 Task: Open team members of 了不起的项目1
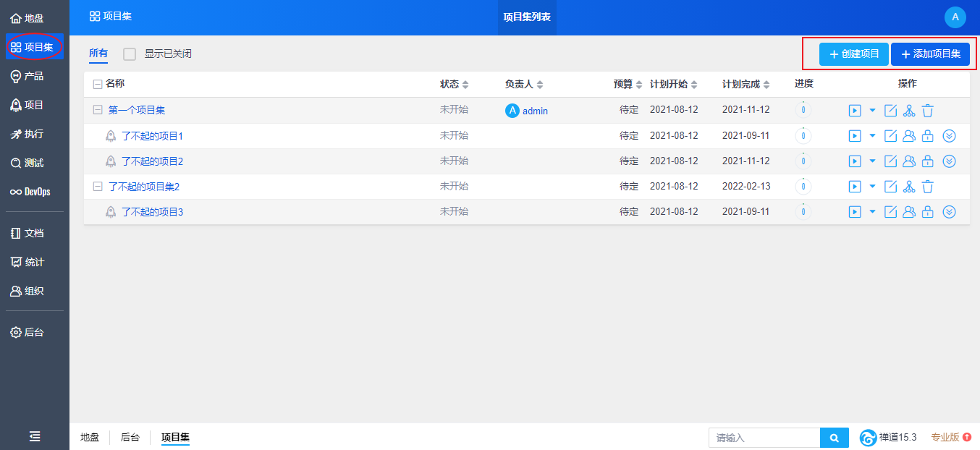pos(909,136)
